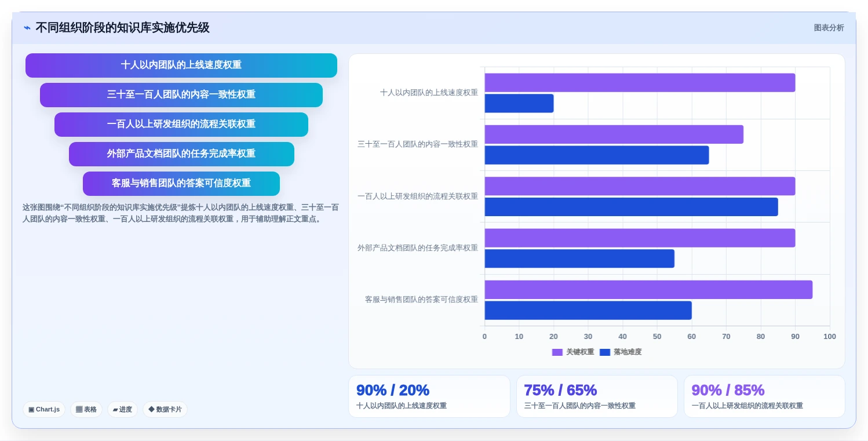The image size is (868, 441).
Task: Click the 90% / 20% data card value
Action: pos(393,391)
